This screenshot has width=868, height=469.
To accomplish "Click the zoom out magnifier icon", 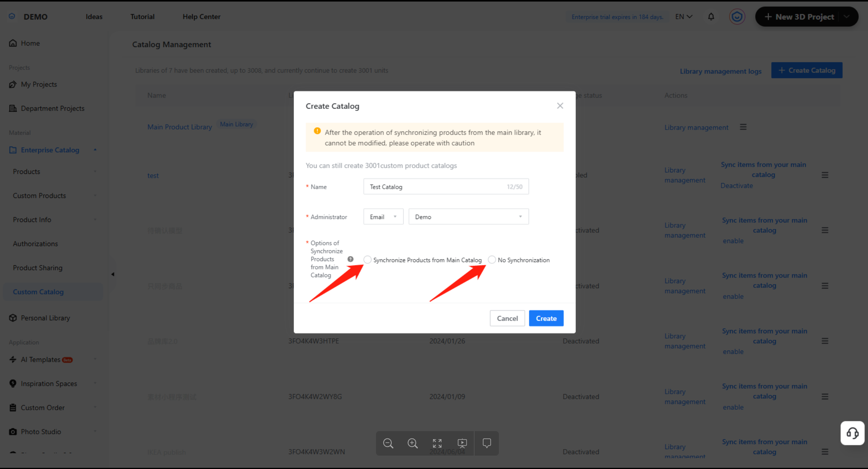I will 388,443.
